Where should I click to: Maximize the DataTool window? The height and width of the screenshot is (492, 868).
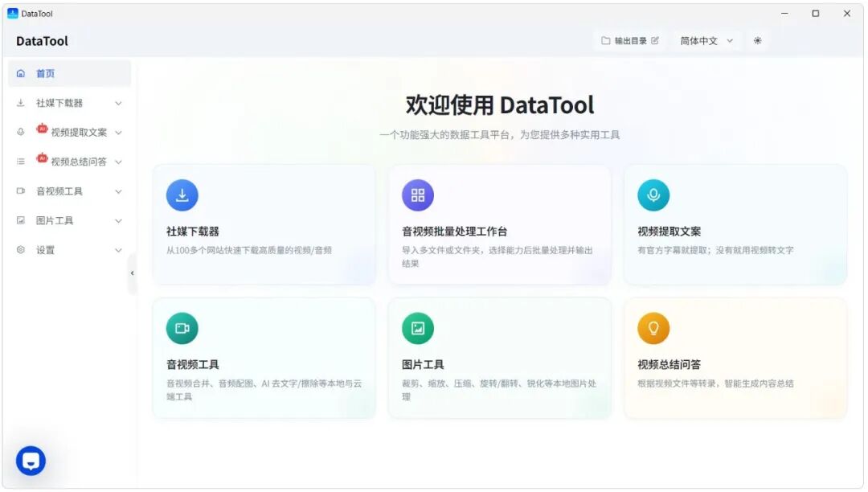tap(816, 14)
